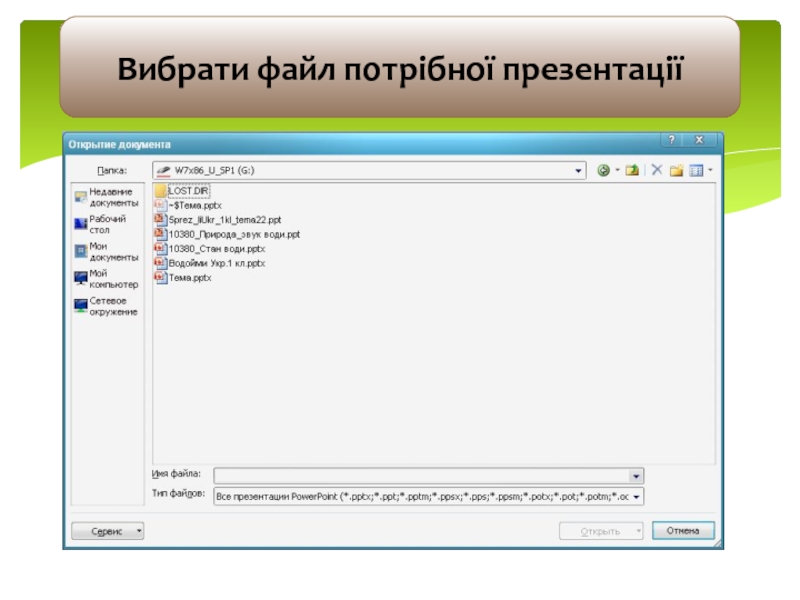Open Недавние документы in places bar
The width and height of the screenshot is (800, 600).
point(107,197)
